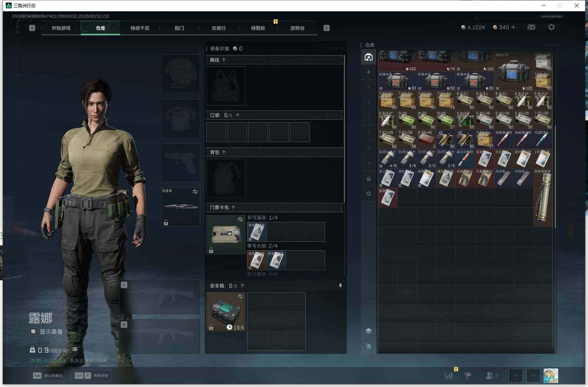Click primary weapon slot 1

(160, 297)
